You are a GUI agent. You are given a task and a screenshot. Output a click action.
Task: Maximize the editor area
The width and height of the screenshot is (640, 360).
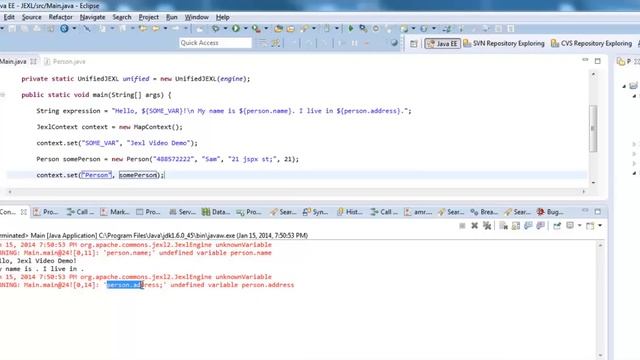pos(598,61)
